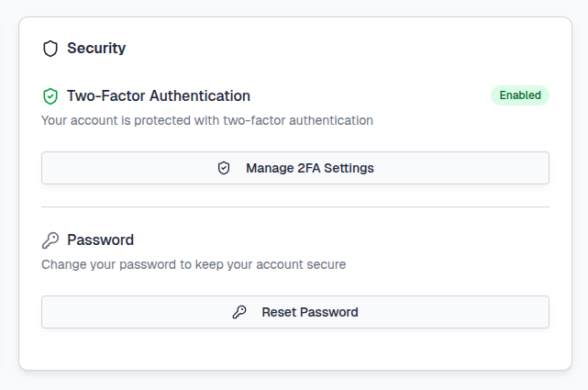Screen dimensions: 588x390
Task: Click the word "Authentication" in the 2FA heading
Action: tap(199, 95)
